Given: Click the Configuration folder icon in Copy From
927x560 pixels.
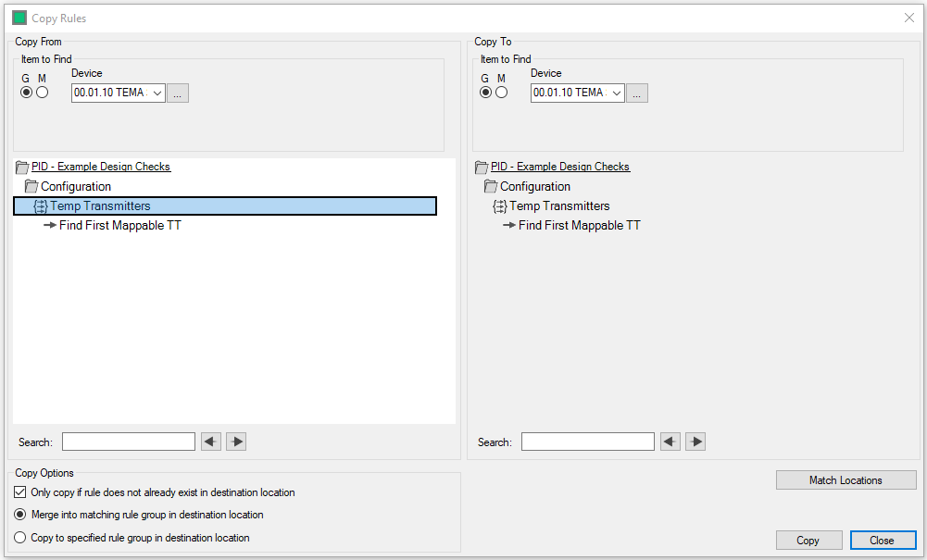Looking at the screenshot, I should 31,187.
